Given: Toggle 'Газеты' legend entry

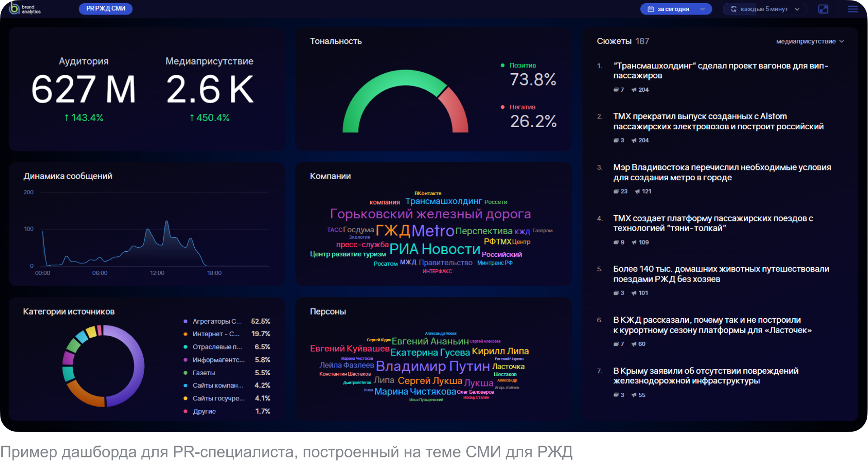Looking at the screenshot, I should [x=227, y=373].
